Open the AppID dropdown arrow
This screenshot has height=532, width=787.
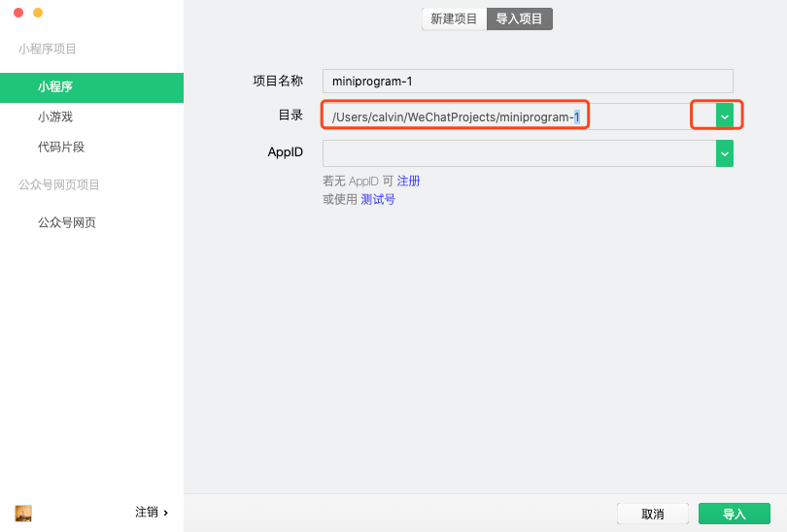pyautogui.click(x=725, y=153)
